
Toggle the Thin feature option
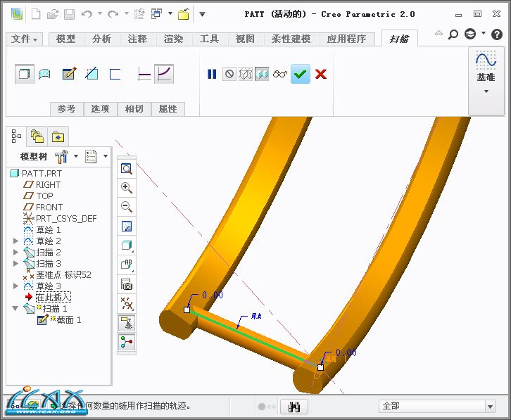115,74
